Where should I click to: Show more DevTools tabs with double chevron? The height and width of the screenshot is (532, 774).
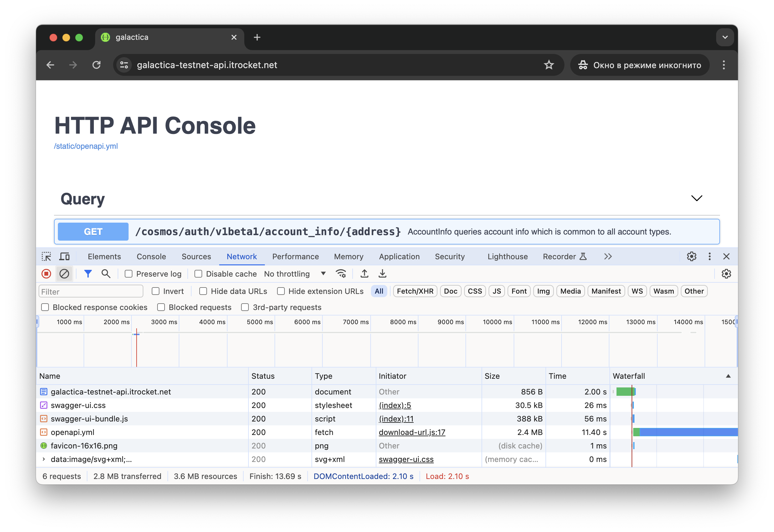point(607,256)
